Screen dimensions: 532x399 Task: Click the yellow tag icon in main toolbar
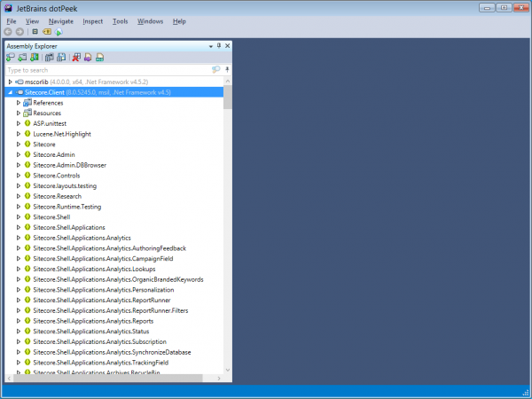[47, 32]
